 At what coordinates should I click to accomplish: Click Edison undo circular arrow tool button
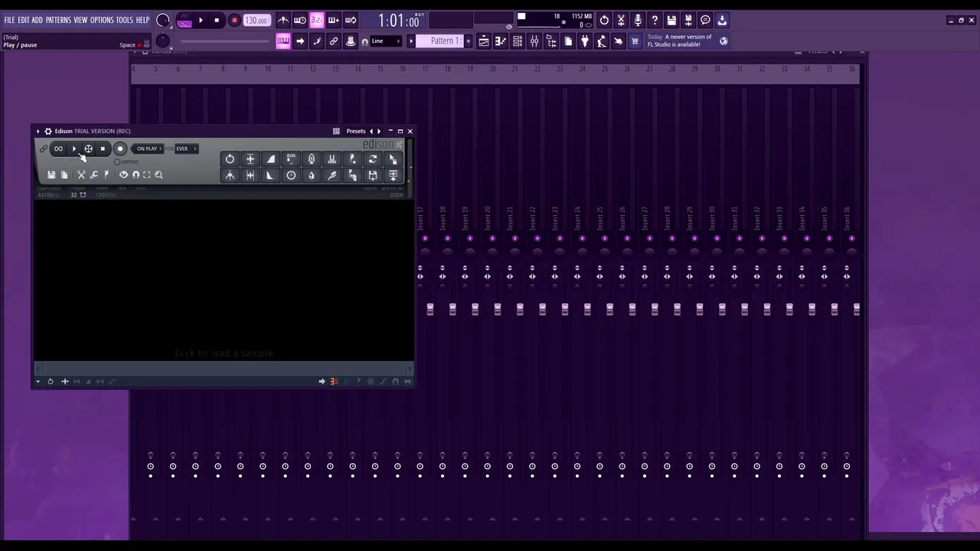tap(230, 159)
